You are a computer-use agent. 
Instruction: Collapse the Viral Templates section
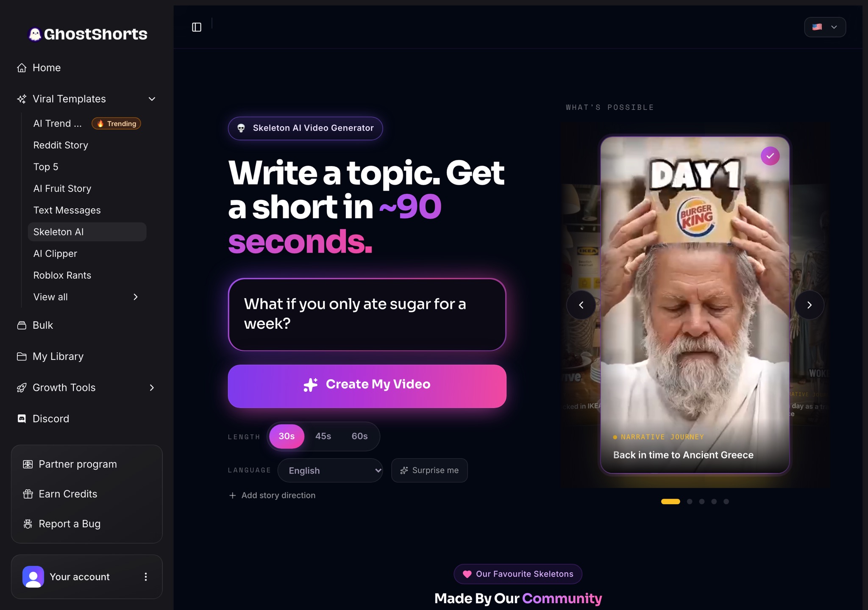[152, 99]
